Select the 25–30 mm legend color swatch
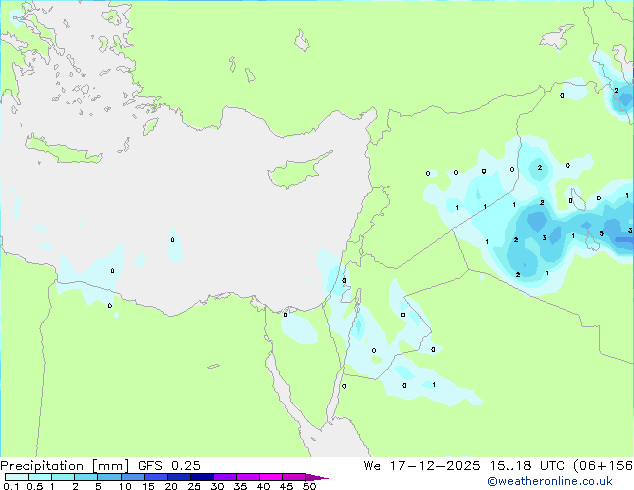 pyautogui.click(x=201, y=477)
